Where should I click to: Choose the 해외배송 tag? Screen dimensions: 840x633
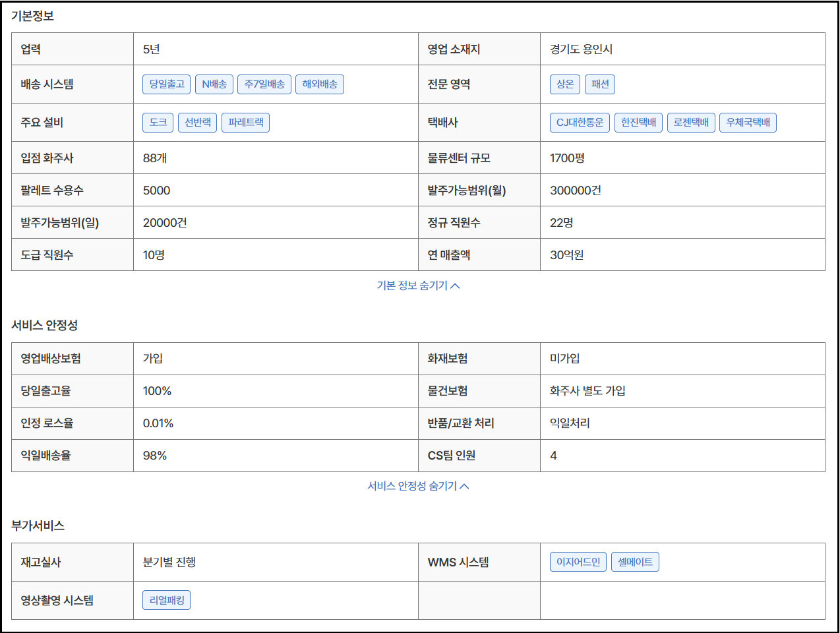320,84
